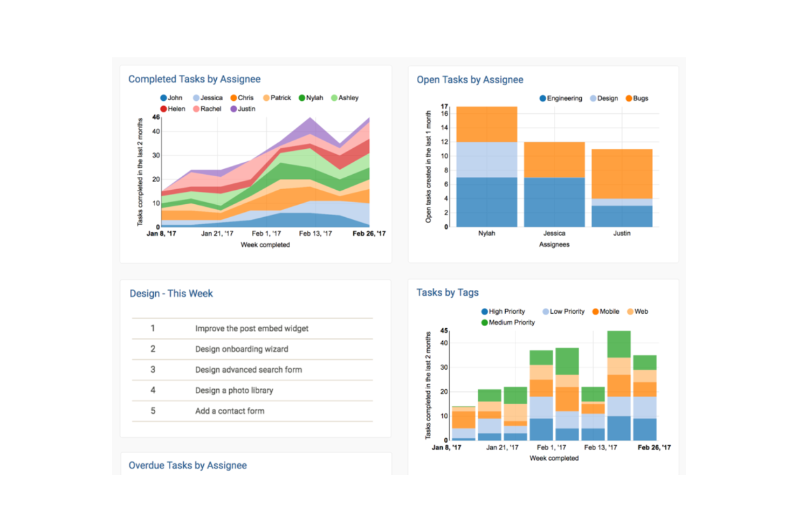
Task: Select the Design - This Week header
Action: coord(171,293)
